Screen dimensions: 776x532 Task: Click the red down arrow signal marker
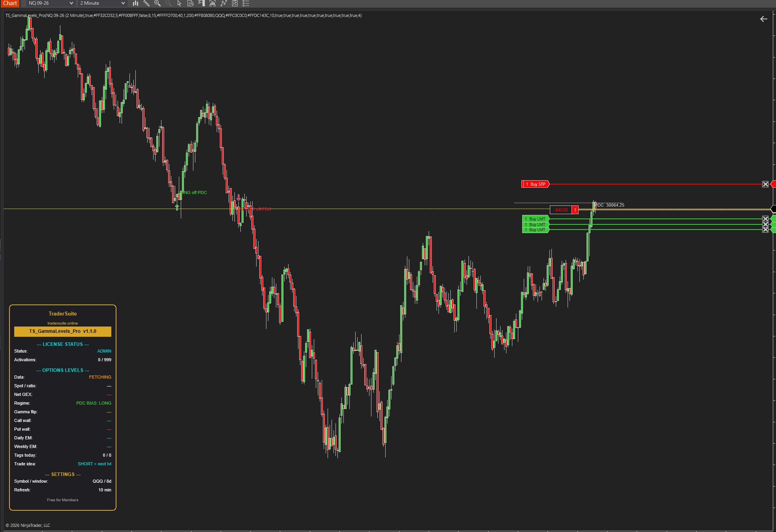pyautogui.click(x=238, y=198)
